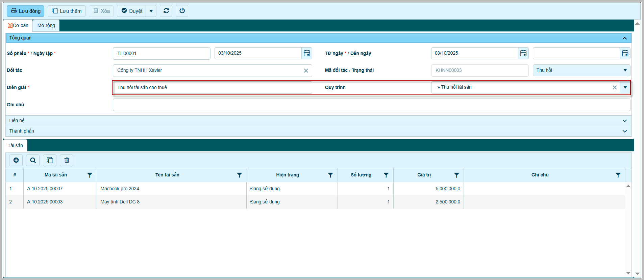644x280 pixels.
Task: Click the Lưu đóng button
Action: click(26, 11)
